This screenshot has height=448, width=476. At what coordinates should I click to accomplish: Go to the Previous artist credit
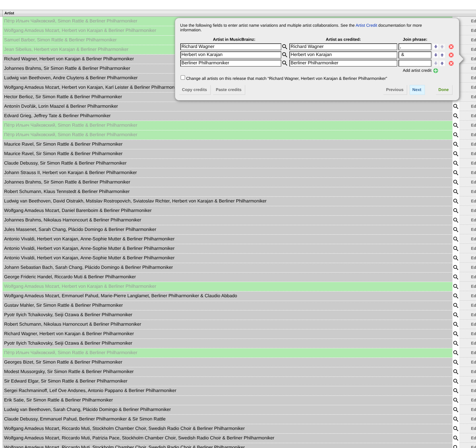[394, 90]
